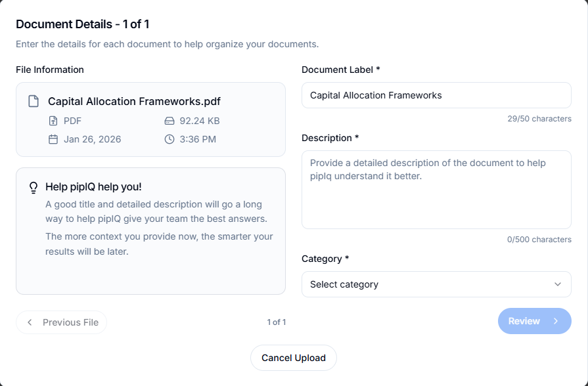Click the 92.24 KB file size text
This screenshot has width=588, height=386.
(200, 121)
